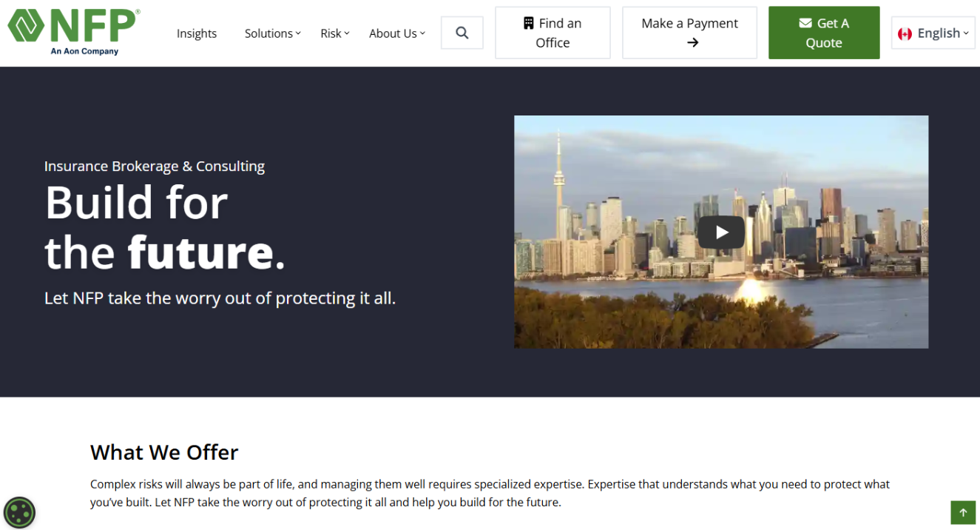This screenshot has height=530, width=980.
Task: Open the Insights navigation item
Action: [197, 33]
